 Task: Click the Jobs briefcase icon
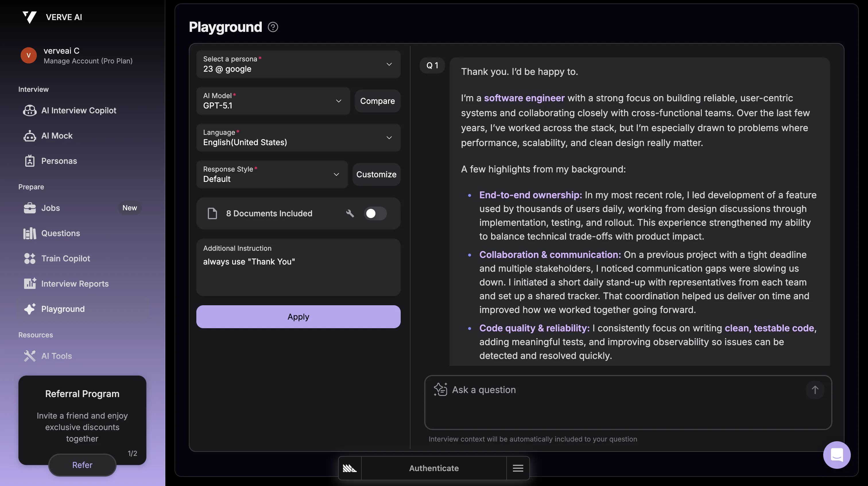coord(30,208)
